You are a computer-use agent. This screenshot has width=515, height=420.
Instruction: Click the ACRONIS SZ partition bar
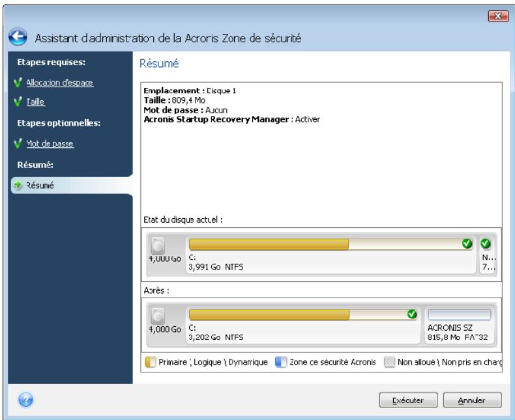(459, 315)
